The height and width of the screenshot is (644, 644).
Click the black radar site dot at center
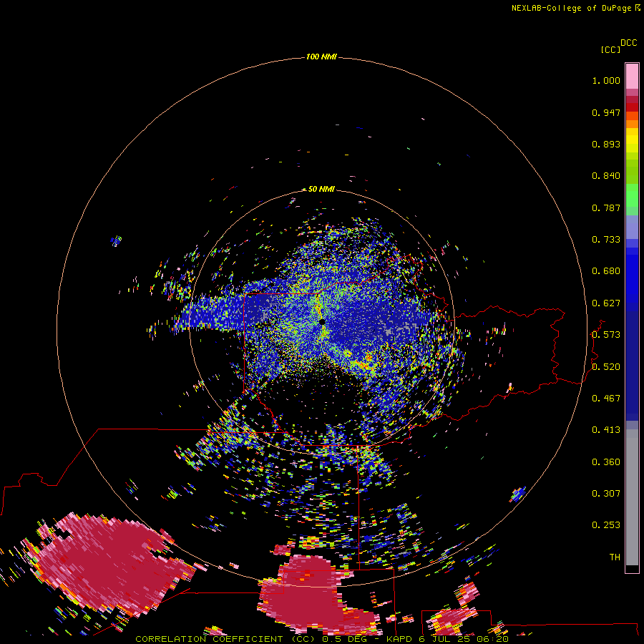click(322, 321)
